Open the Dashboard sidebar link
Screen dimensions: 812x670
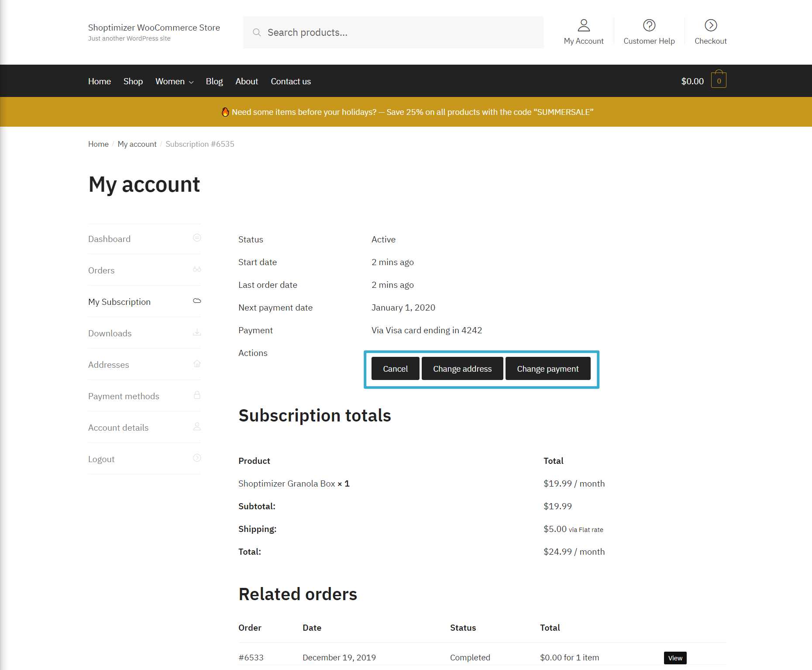[x=109, y=239]
